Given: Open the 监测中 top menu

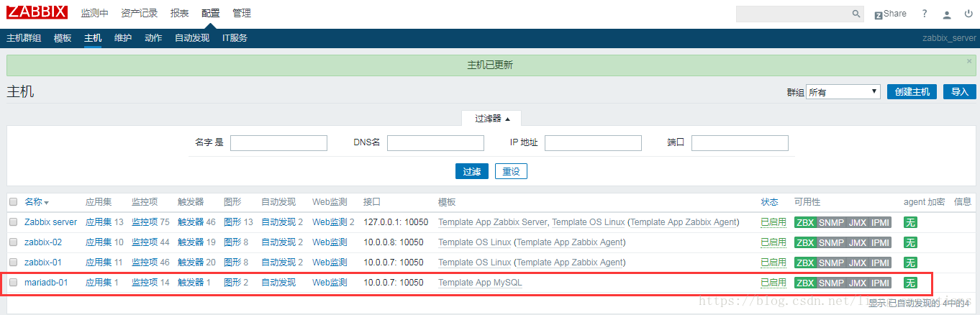Looking at the screenshot, I should click(94, 14).
